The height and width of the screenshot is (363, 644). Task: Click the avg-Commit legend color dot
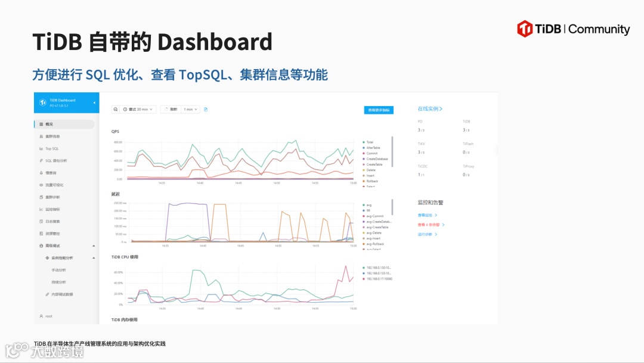pyautogui.click(x=364, y=216)
